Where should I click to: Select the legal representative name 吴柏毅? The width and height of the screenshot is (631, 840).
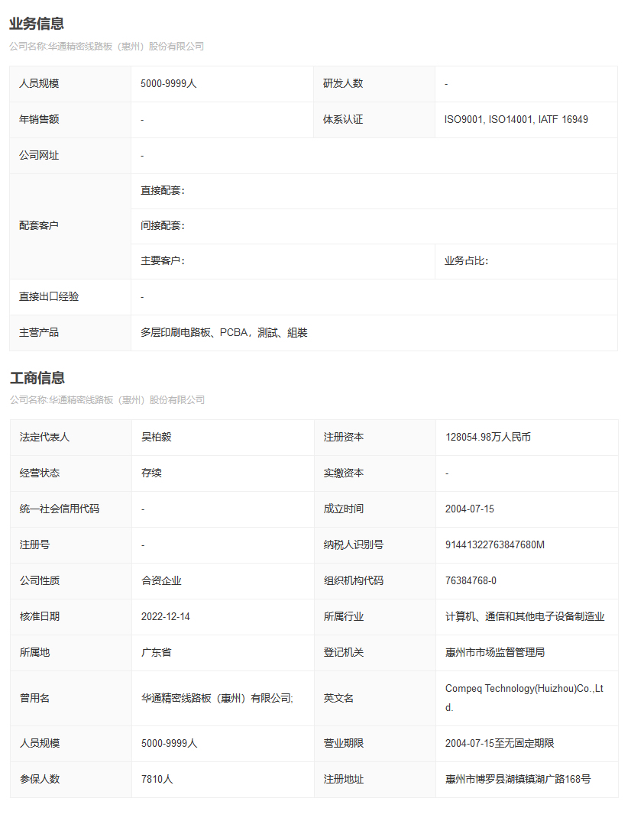pyautogui.click(x=157, y=437)
